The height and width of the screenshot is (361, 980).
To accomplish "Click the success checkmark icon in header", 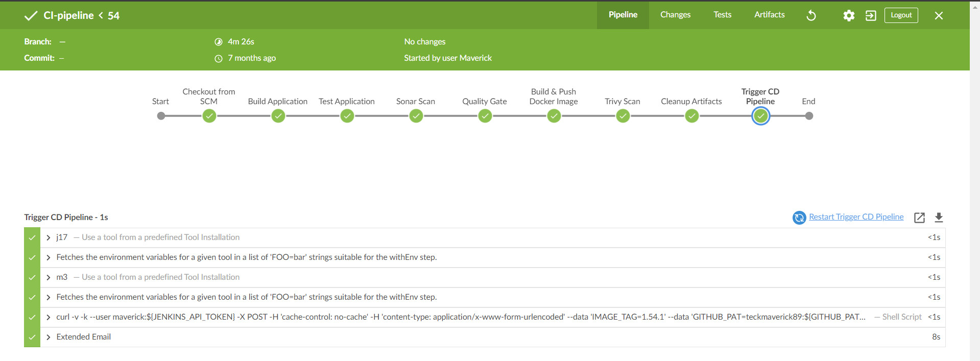I will pyautogui.click(x=31, y=16).
